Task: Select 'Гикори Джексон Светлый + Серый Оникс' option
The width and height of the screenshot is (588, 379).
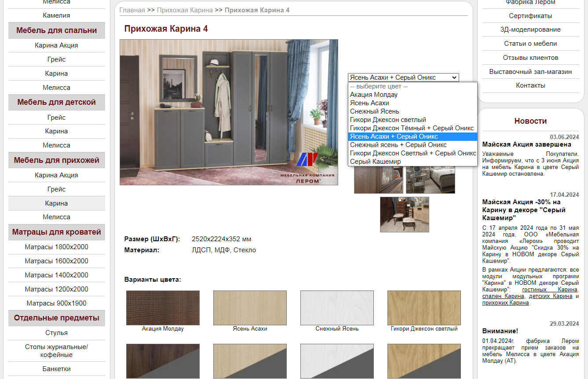Action: (413, 153)
